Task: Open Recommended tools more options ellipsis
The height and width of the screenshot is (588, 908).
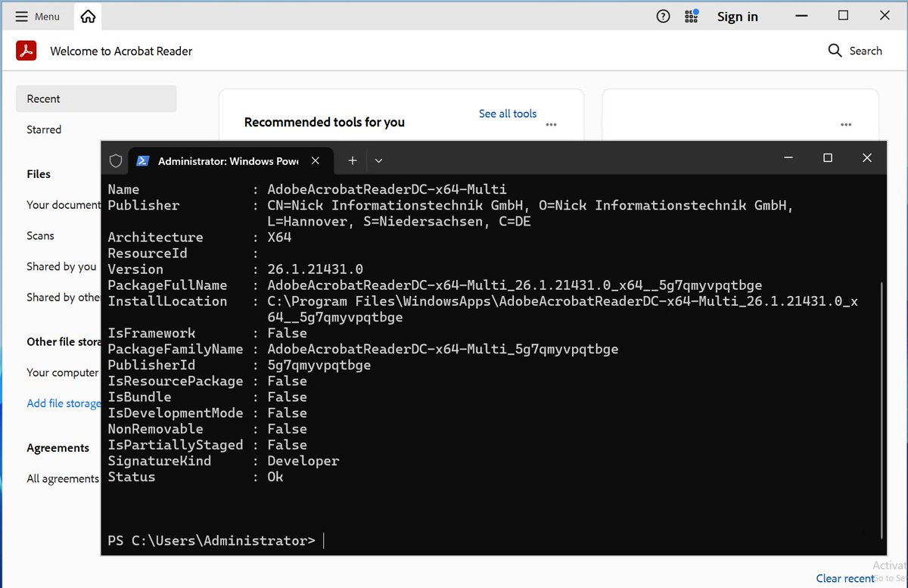Action: pos(551,124)
